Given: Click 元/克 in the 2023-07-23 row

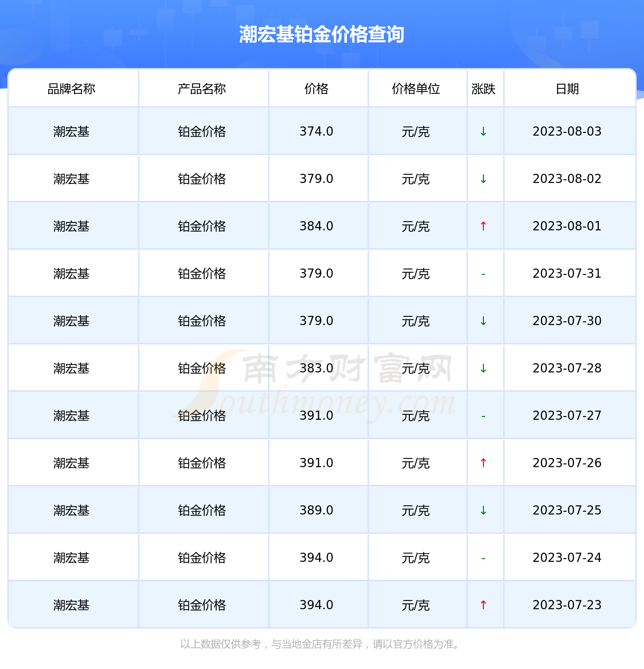Looking at the screenshot, I should (416, 606).
